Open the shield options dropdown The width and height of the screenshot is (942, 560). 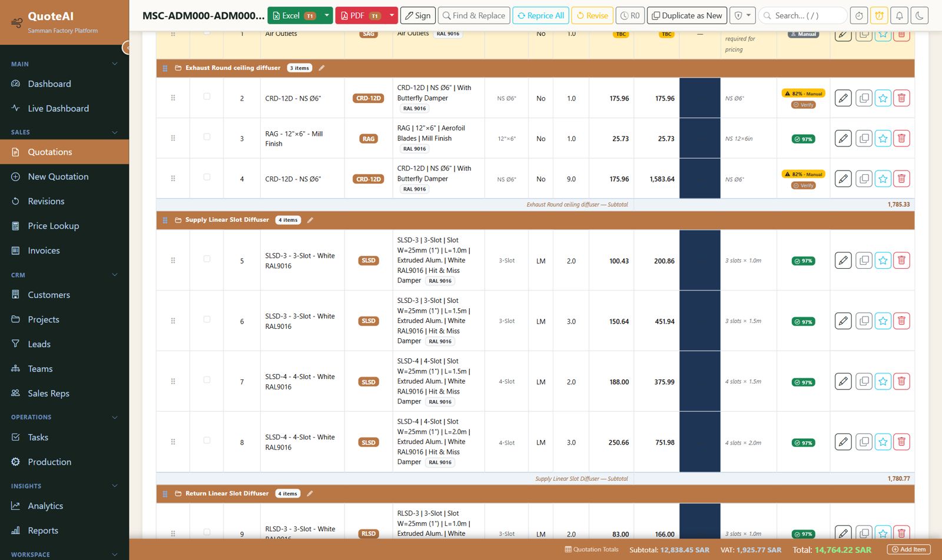(743, 16)
